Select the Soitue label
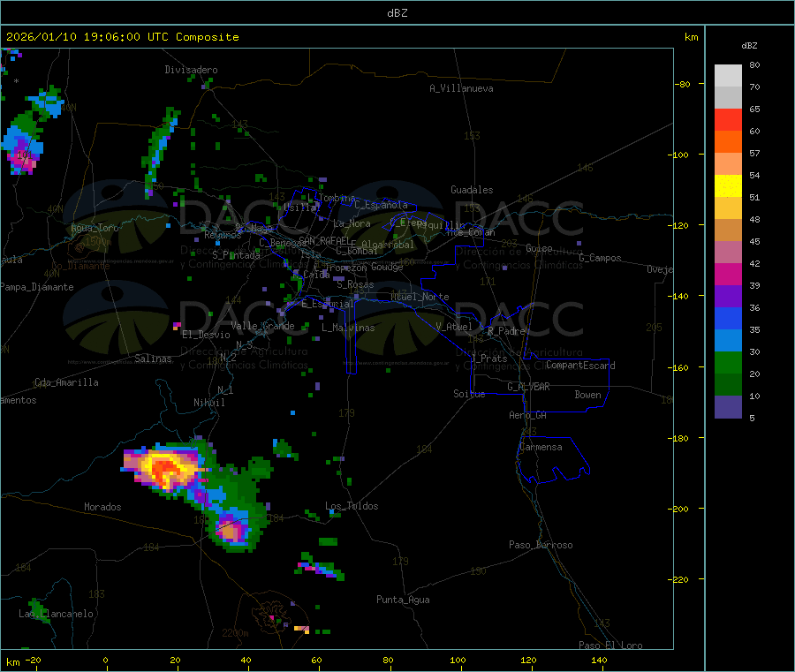 (470, 394)
